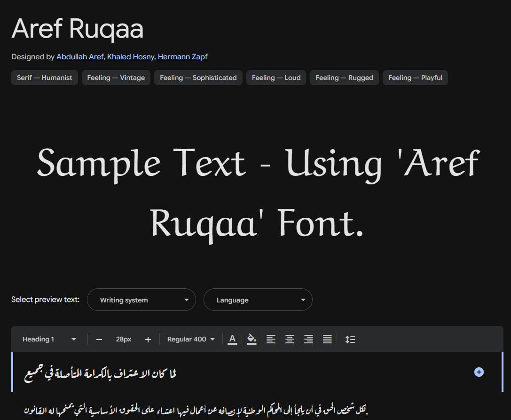Open designer link Hermann Zapf
Screen dimensions: 511x420
182,57
